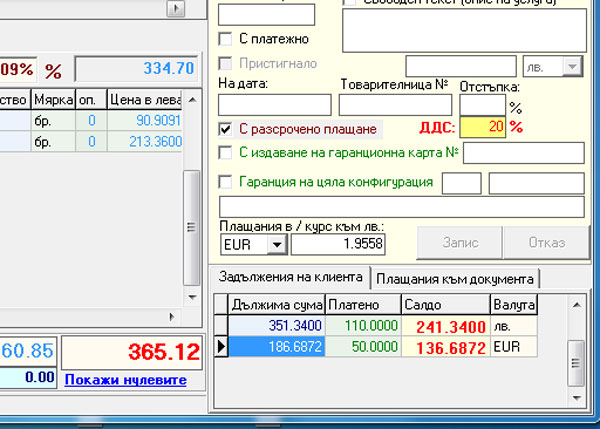The height and width of the screenshot is (429, 600).
Task: Focus the Товарителница № field
Action: 396,105
